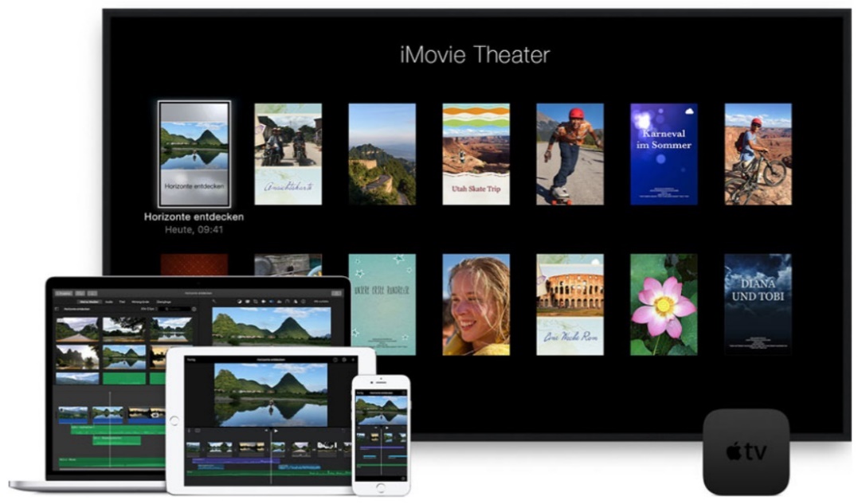The width and height of the screenshot is (858, 504).
Task: Open the browser settings gear on MacBook
Action: 194,309
